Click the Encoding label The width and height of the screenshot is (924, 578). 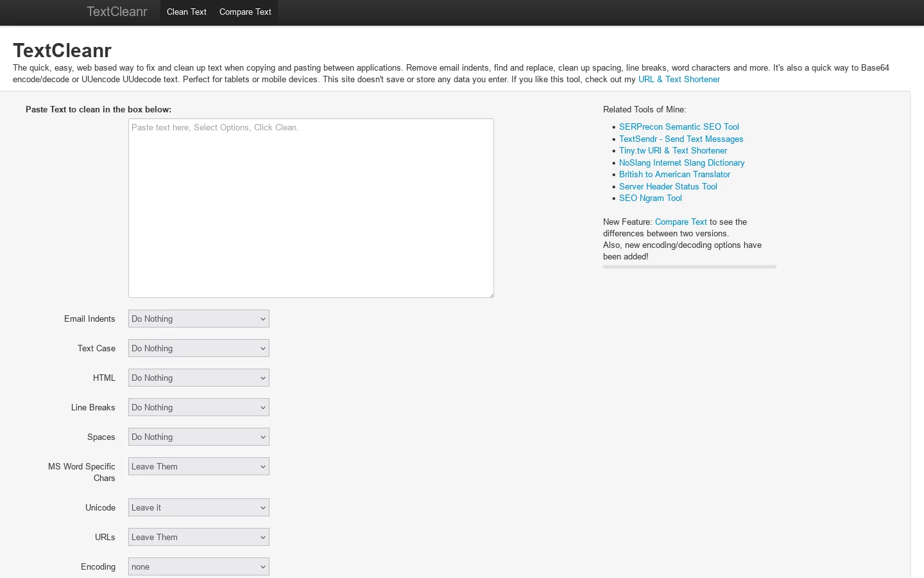[x=98, y=567]
